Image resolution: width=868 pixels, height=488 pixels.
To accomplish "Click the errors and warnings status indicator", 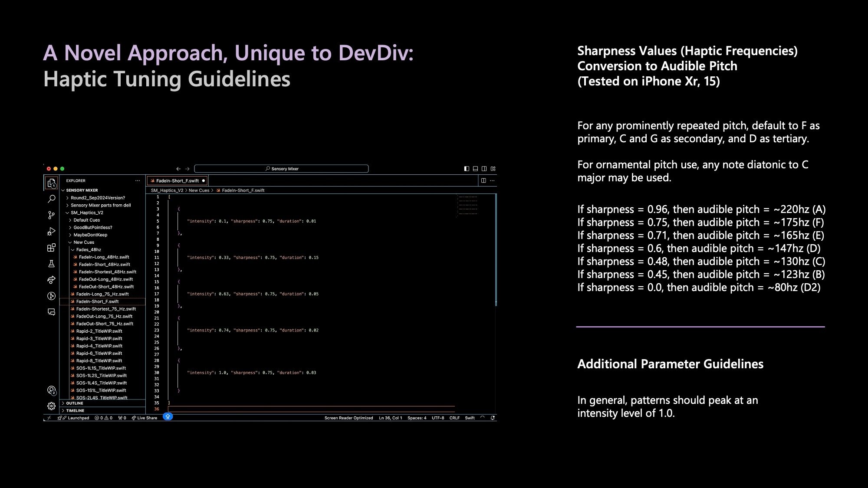I will (x=104, y=418).
